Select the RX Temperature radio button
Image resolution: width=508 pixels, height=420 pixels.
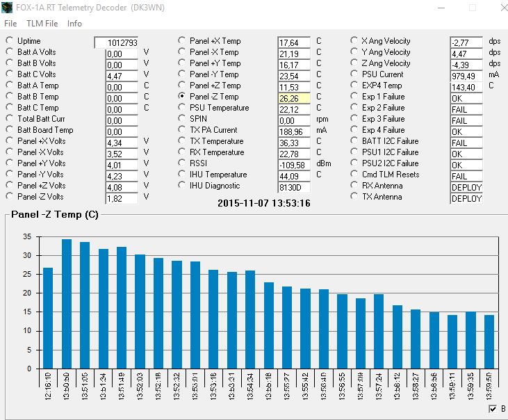pyautogui.click(x=182, y=152)
